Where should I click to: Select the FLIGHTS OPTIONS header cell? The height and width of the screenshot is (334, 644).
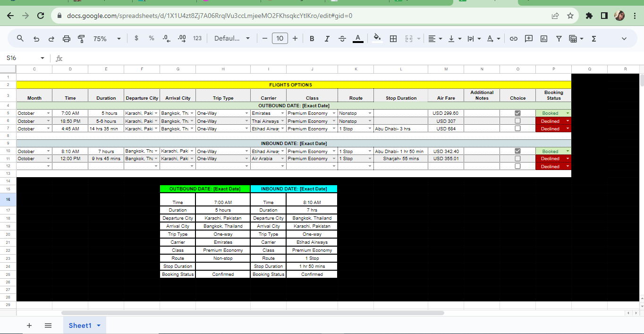(x=294, y=85)
